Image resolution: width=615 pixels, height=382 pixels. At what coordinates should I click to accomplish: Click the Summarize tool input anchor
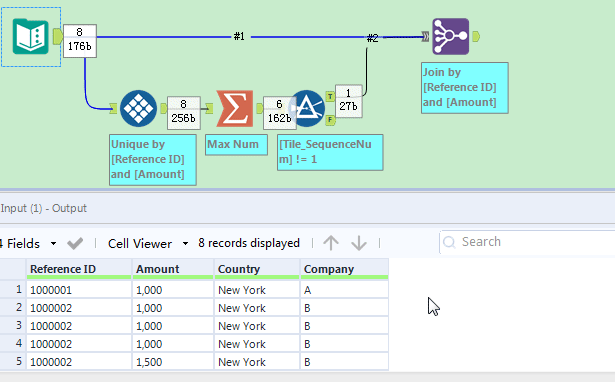click(x=209, y=108)
